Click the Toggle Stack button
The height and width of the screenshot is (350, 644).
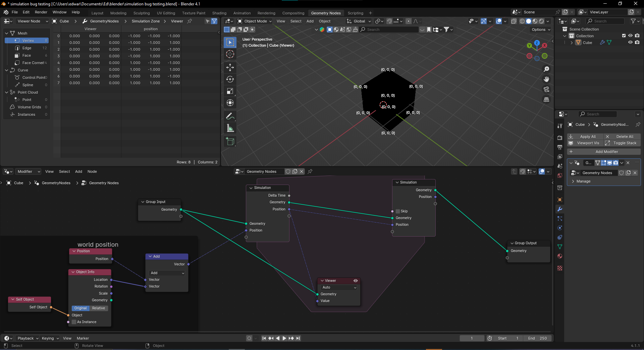(622, 143)
